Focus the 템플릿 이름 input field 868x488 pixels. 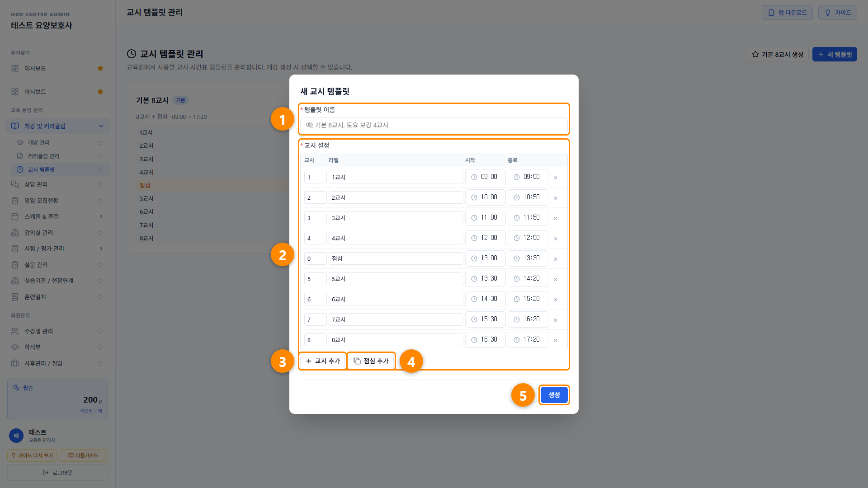(x=434, y=125)
